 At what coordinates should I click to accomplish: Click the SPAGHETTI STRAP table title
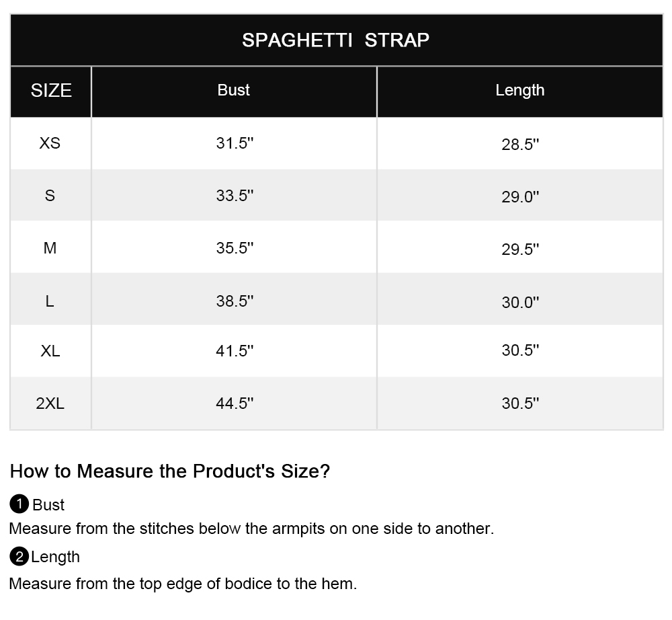pos(335,40)
